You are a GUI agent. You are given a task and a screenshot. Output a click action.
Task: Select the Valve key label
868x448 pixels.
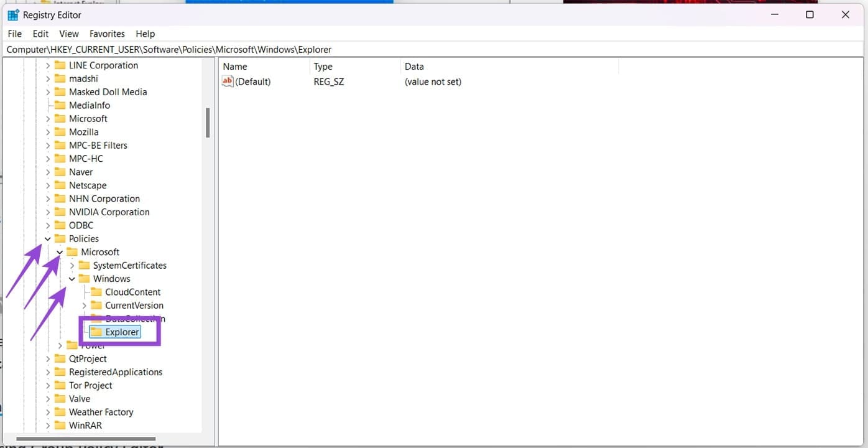pyautogui.click(x=80, y=399)
